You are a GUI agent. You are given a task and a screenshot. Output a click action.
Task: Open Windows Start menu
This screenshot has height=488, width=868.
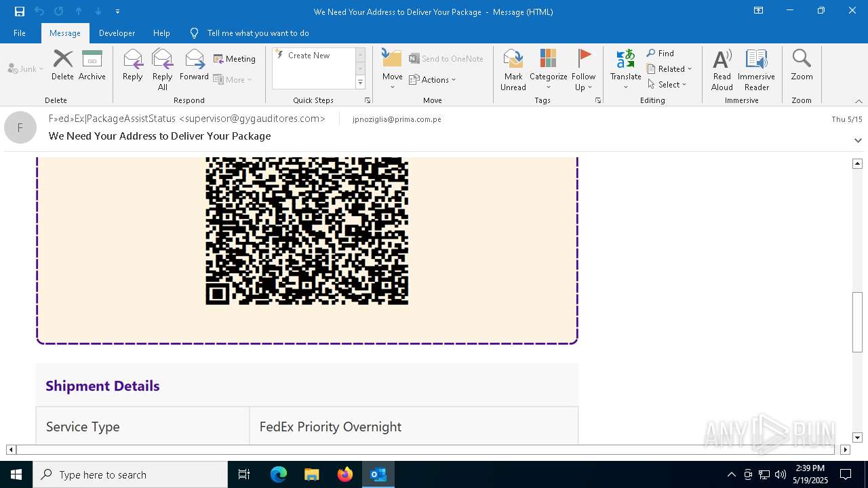16,474
